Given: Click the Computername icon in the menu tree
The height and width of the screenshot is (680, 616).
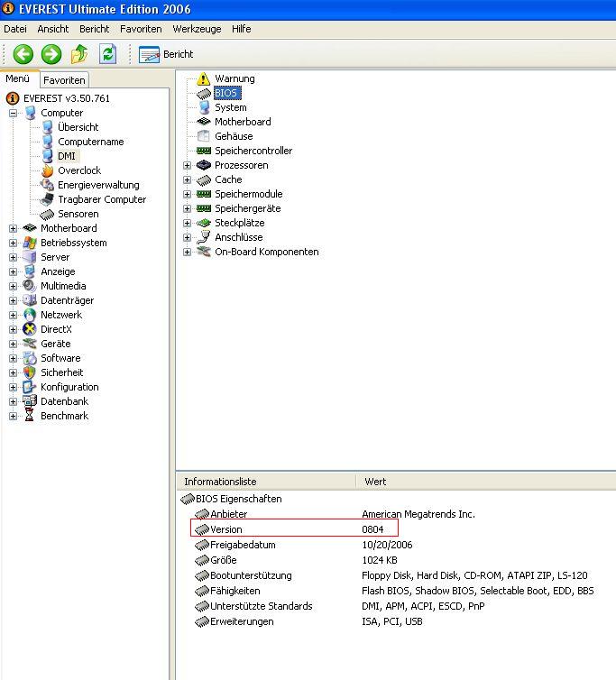Looking at the screenshot, I should 47,142.
